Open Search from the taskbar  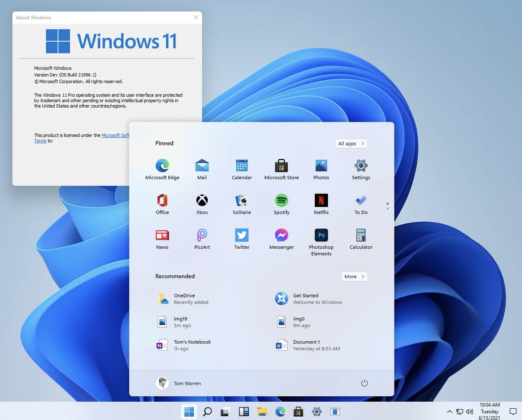click(x=207, y=411)
